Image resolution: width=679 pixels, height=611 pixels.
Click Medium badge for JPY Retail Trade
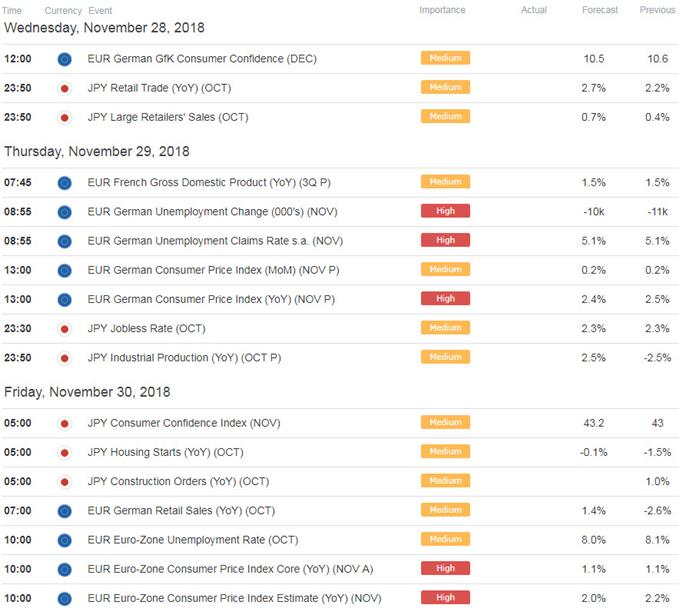coord(445,87)
